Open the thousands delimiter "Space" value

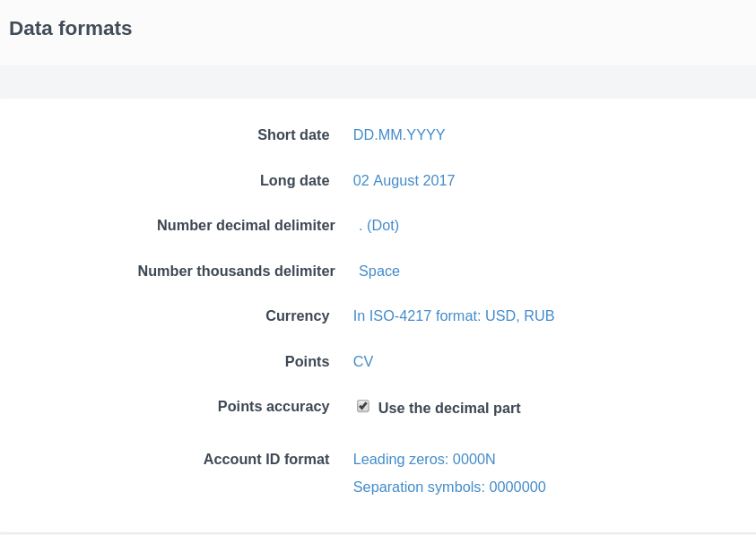tap(378, 271)
